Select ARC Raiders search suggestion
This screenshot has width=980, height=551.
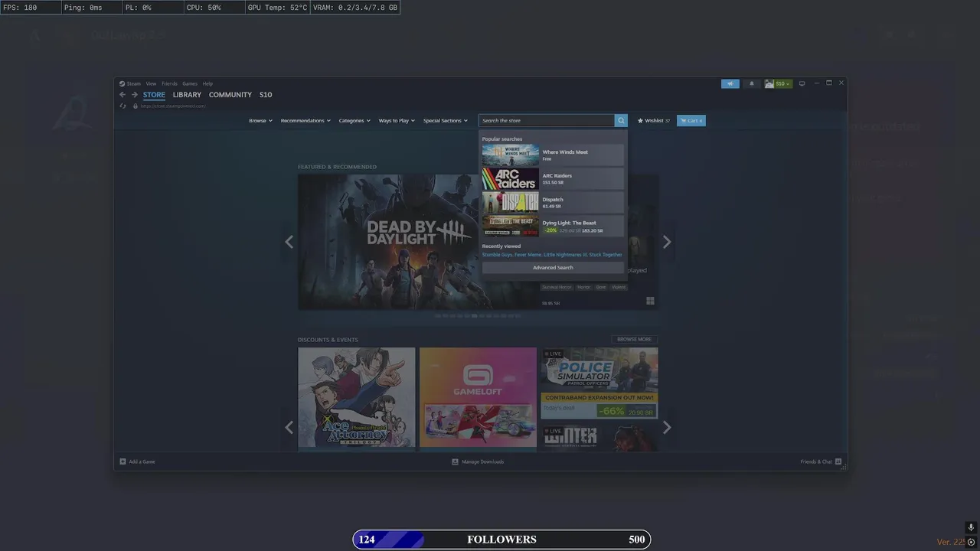(553, 179)
